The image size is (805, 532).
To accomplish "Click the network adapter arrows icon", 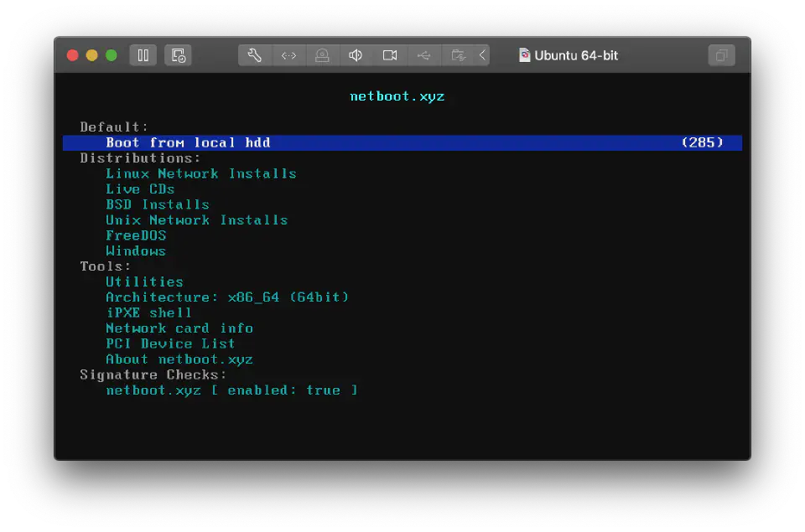I will coord(288,55).
